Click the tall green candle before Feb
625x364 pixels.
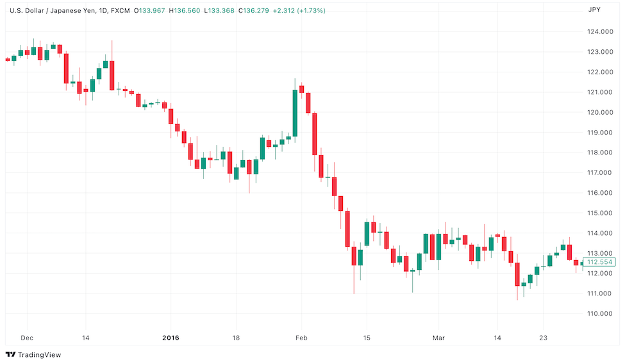295,113
